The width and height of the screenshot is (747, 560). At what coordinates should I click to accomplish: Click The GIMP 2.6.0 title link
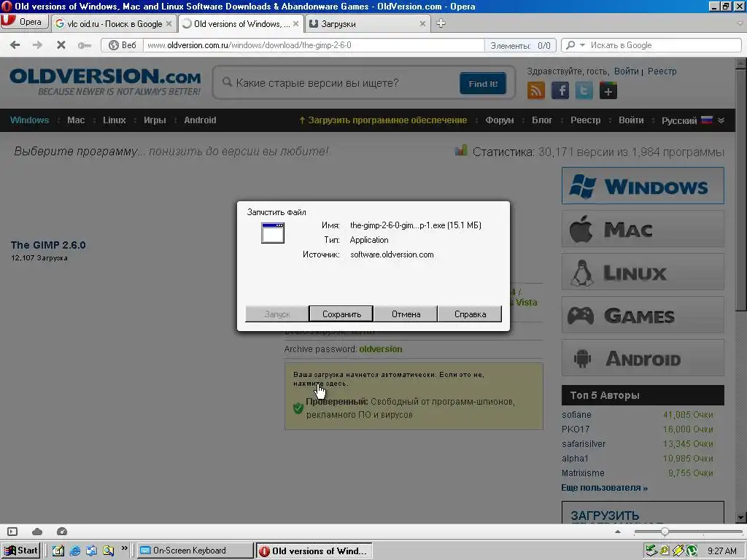[x=48, y=245]
